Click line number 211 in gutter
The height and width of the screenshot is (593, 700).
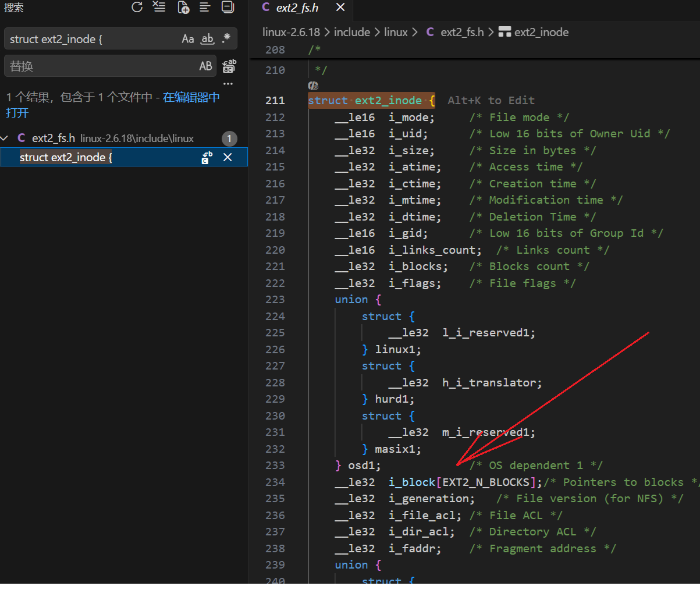tap(275, 101)
